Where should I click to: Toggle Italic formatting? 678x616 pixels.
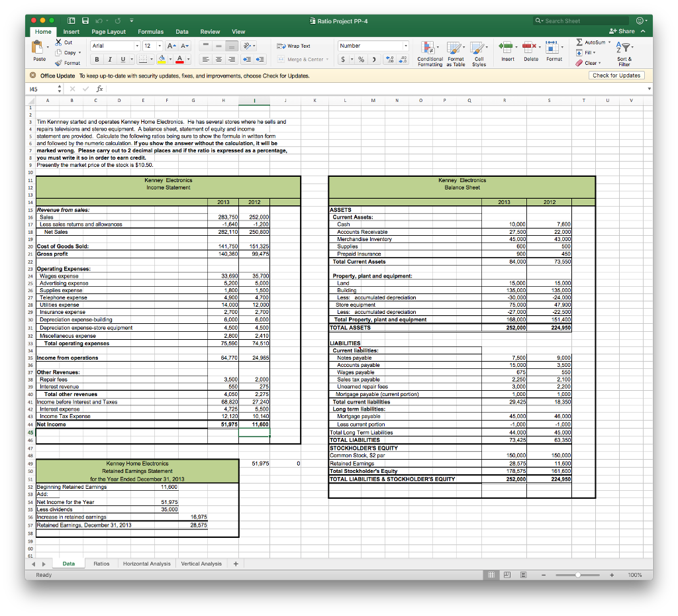[x=110, y=59]
